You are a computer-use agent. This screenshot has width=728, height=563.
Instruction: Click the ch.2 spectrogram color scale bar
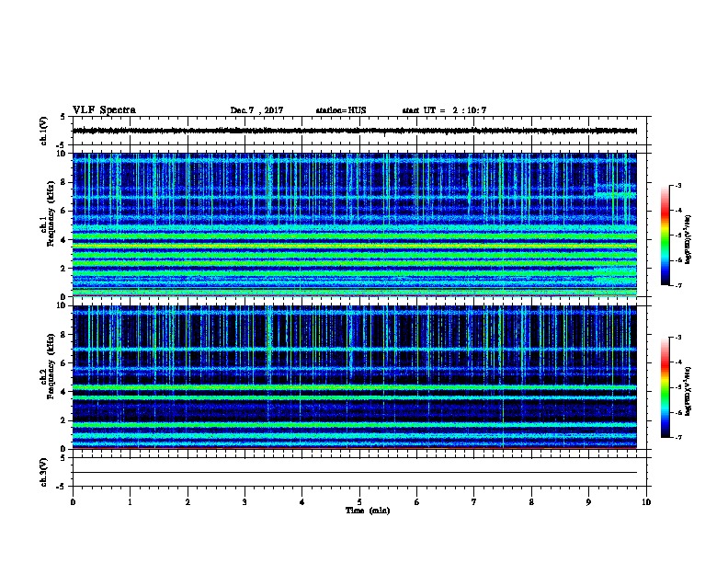click(x=665, y=387)
